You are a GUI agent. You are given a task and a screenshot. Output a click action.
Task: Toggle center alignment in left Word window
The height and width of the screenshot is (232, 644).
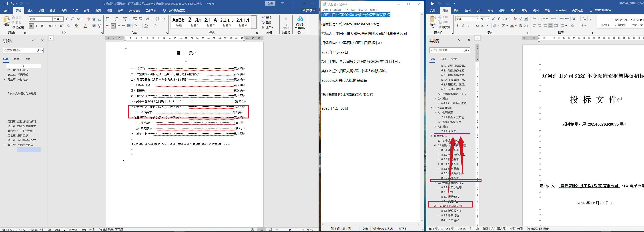[113, 26]
